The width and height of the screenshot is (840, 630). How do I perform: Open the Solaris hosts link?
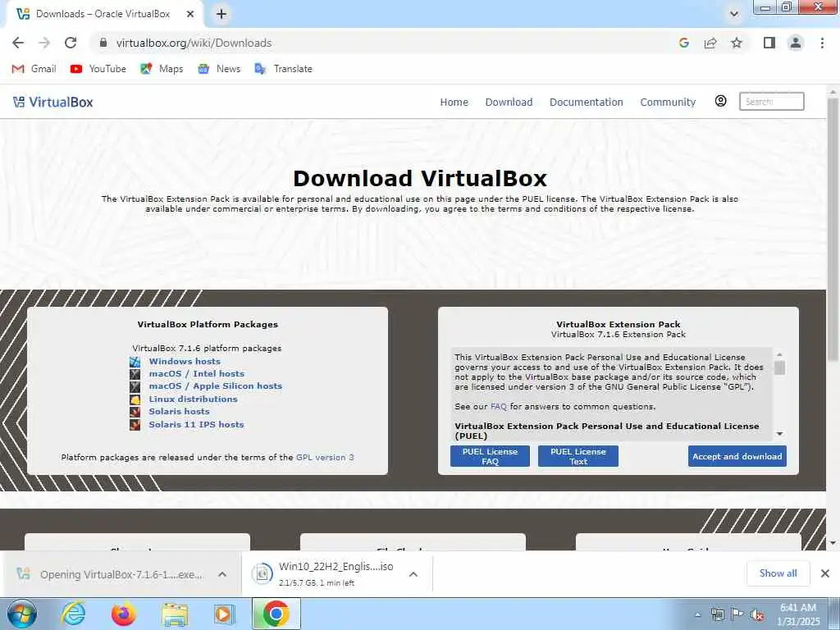179,412
